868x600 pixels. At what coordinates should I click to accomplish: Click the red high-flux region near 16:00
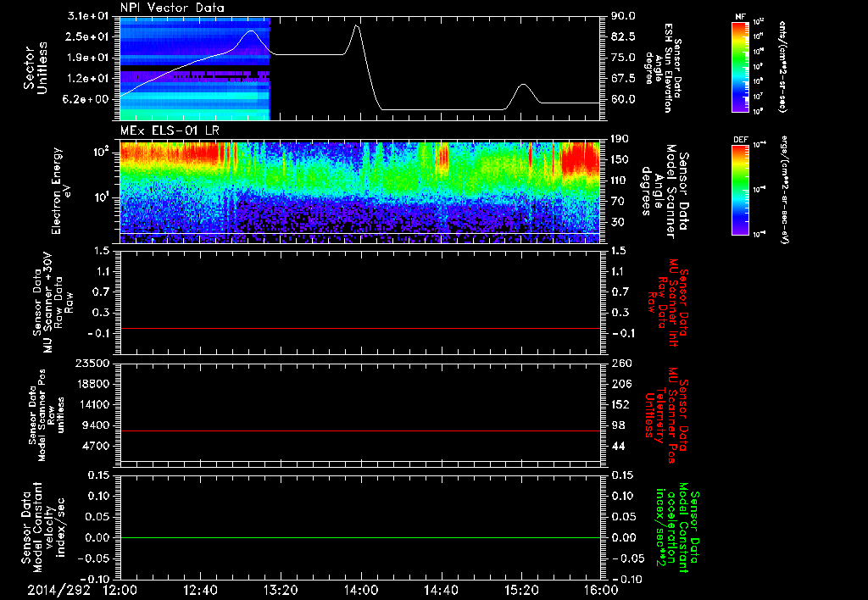(x=580, y=157)
